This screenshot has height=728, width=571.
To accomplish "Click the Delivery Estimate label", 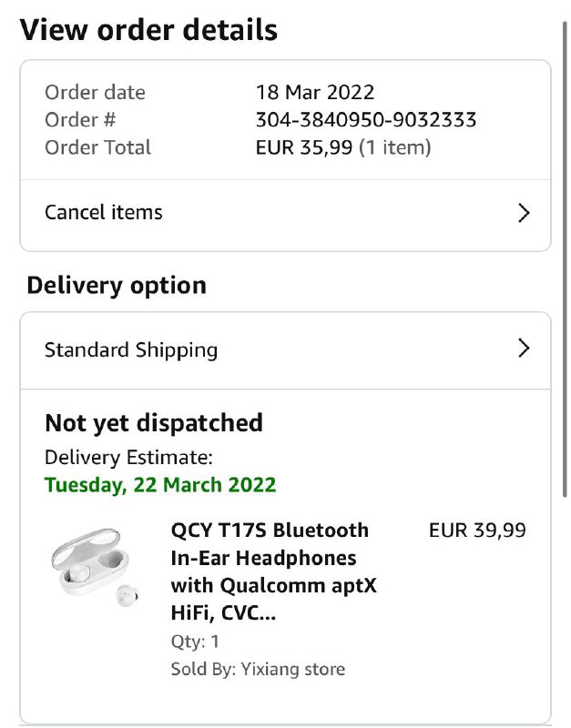I will tap(128, 458).
